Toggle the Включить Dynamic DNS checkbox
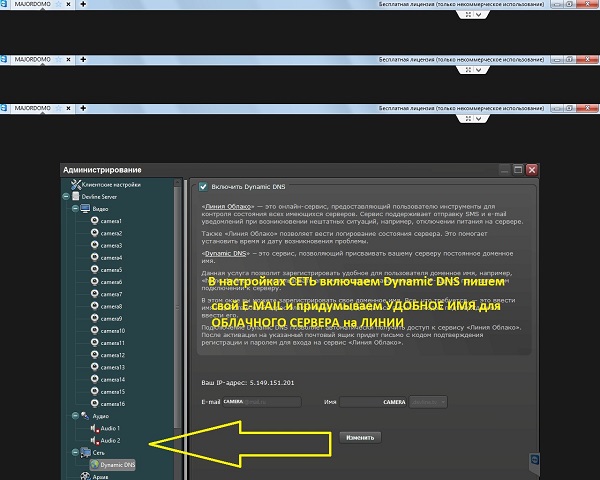Image resolution: width=600 pixels, height=480 pixels. [203, 186]
